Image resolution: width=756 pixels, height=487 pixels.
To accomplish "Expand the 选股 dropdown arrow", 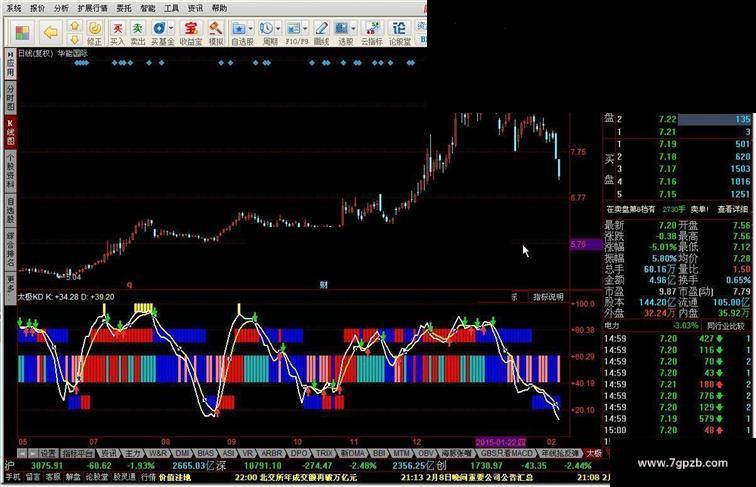I will click(x=353, y=28).
